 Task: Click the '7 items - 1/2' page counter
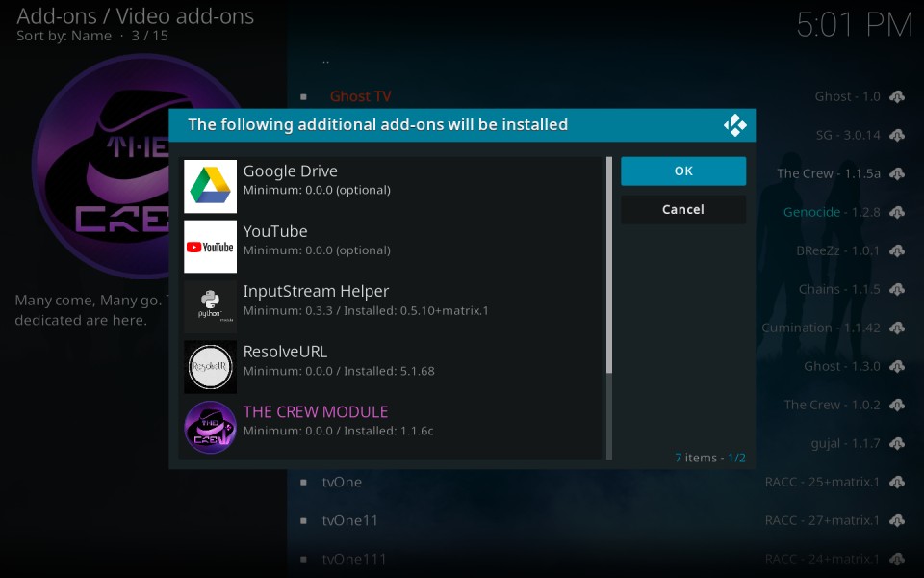point(710,458)
